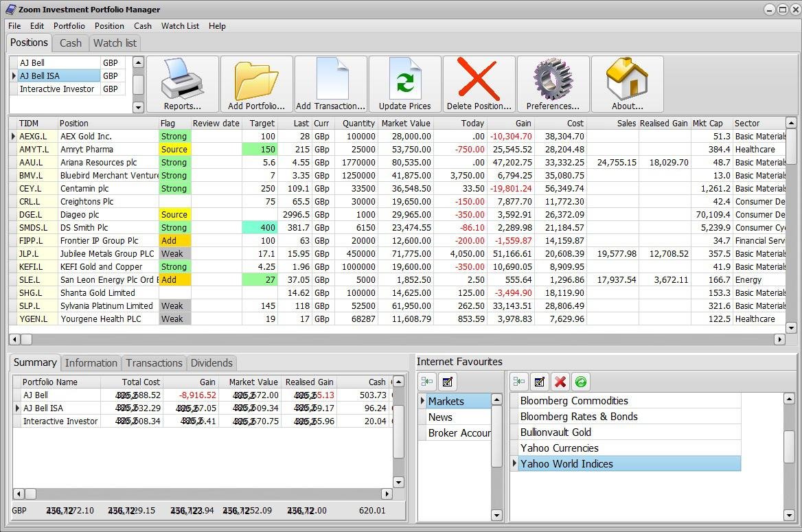Click the Add Transaction document icon

click(x=330, y=84)
